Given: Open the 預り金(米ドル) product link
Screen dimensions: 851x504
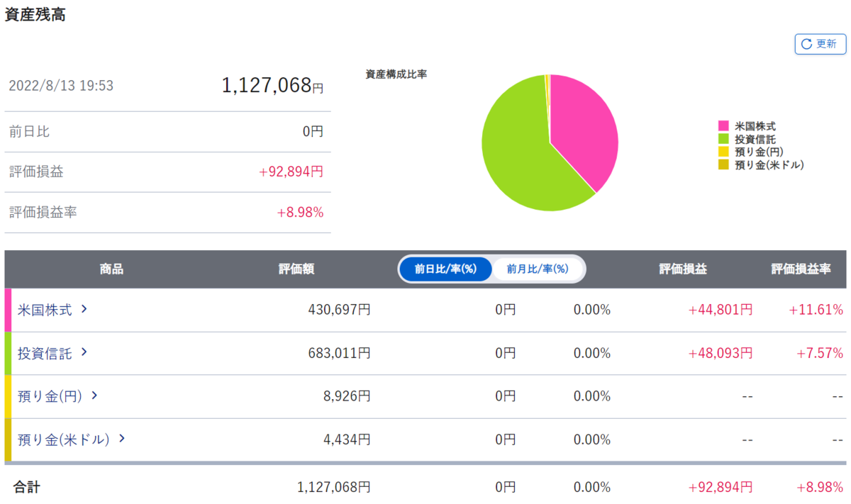Looking at the screenshot, I should (x=64, y=439).
